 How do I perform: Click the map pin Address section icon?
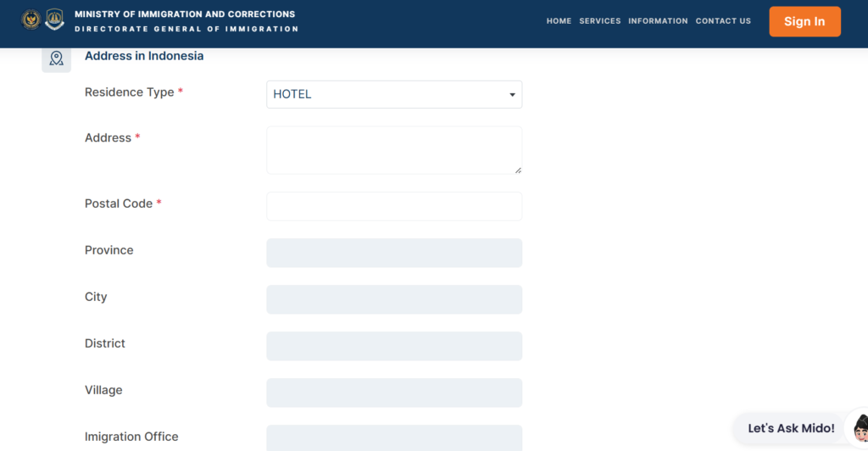tap(57, 58)
